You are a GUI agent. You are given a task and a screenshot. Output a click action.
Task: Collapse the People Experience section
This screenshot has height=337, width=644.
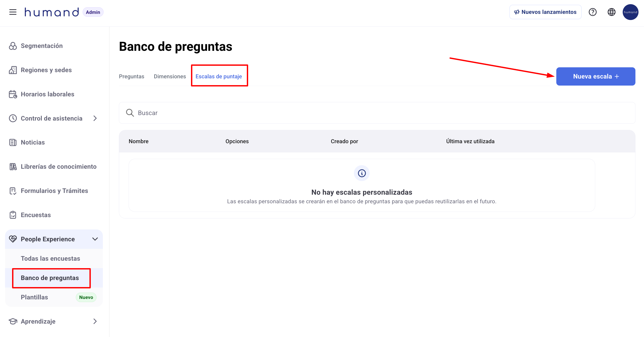[95, 239]
